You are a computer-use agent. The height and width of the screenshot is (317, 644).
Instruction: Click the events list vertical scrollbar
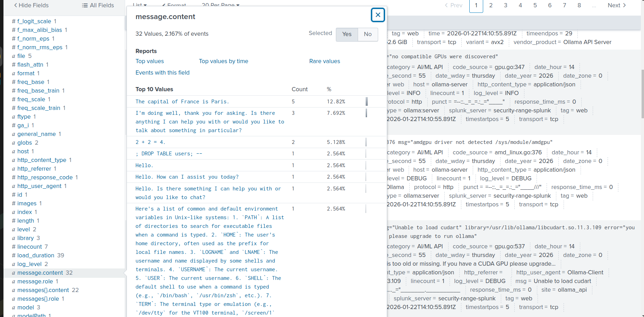642,94
